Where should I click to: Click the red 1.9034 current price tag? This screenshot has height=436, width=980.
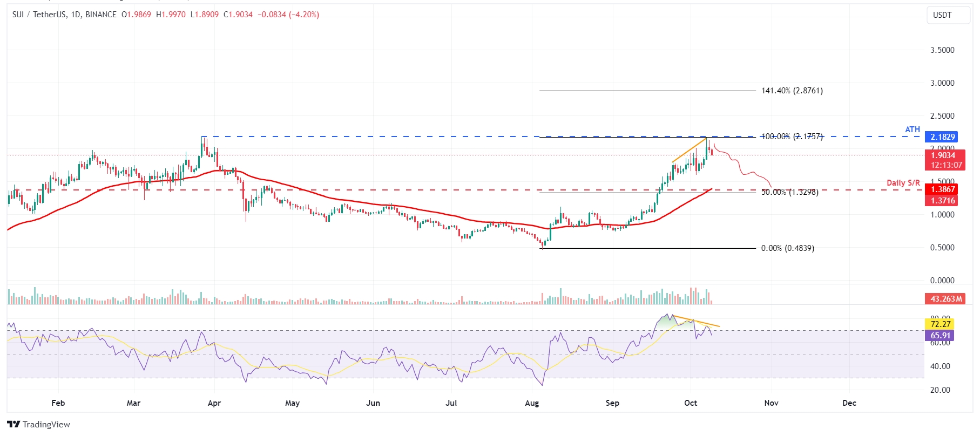click(943, 155)
